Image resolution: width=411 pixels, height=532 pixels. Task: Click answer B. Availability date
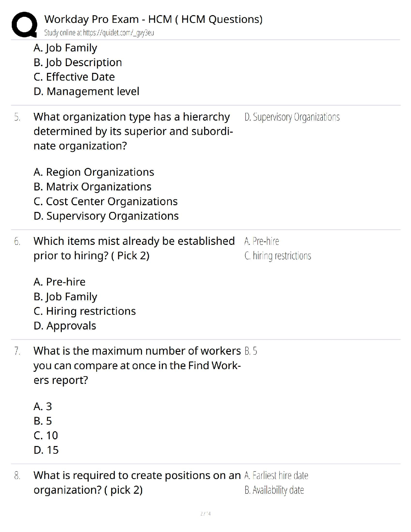coord(274,490)
